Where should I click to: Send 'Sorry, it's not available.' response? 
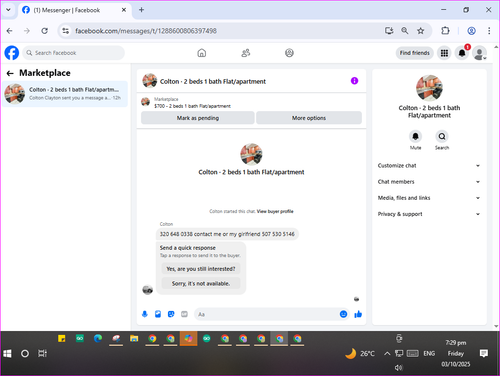(x=201, y=283)
